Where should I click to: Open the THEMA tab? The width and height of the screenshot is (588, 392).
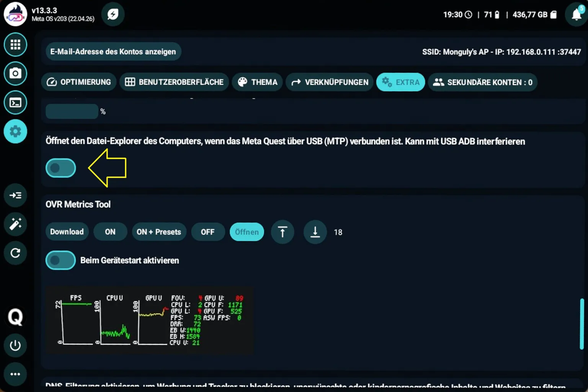pyautogui.click(x=257, y=82)
